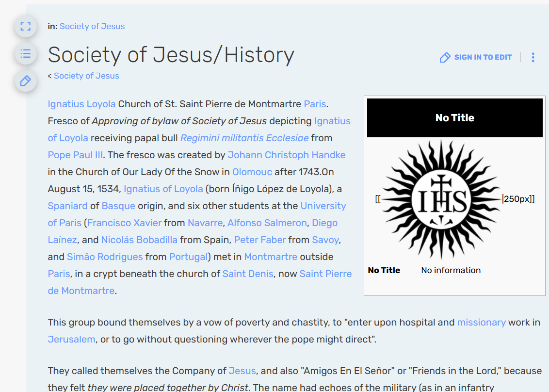Open the Pope Paul III link

[x=75, y=155]
